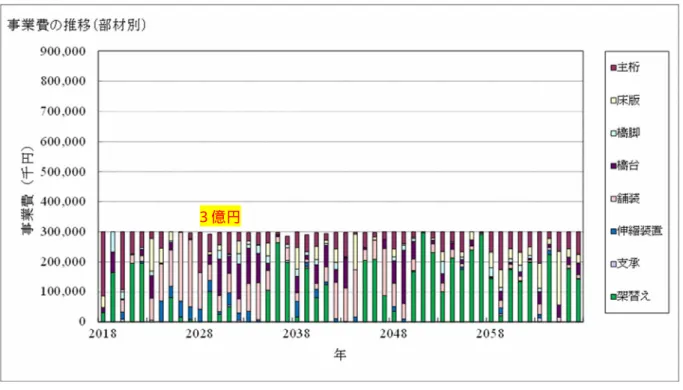The image size is (683, 390).
Task: Click the 2048 x-axis label
Action: (x=393, y=334)
